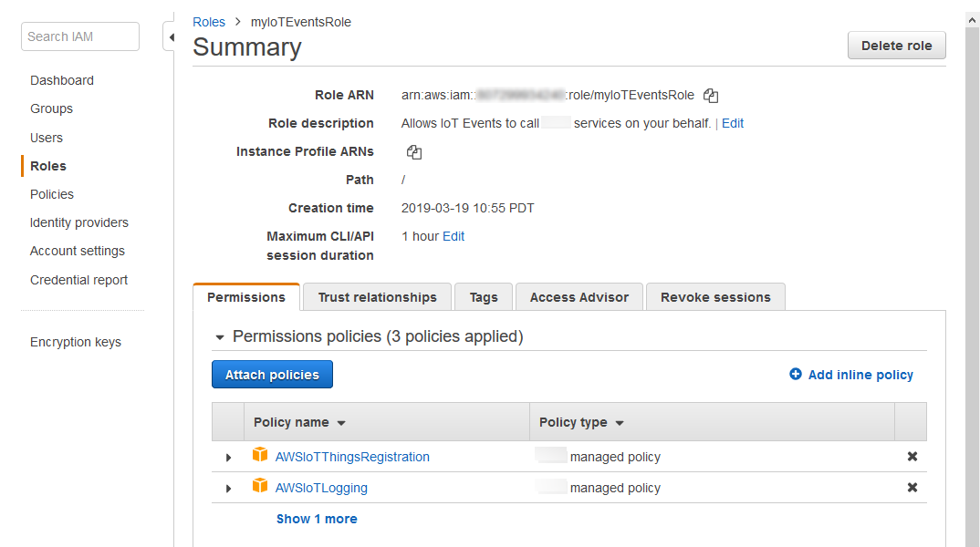Open the Revoke sessions tab
Image resolution: width=980 pixels, height=547 pixels.
714,297
